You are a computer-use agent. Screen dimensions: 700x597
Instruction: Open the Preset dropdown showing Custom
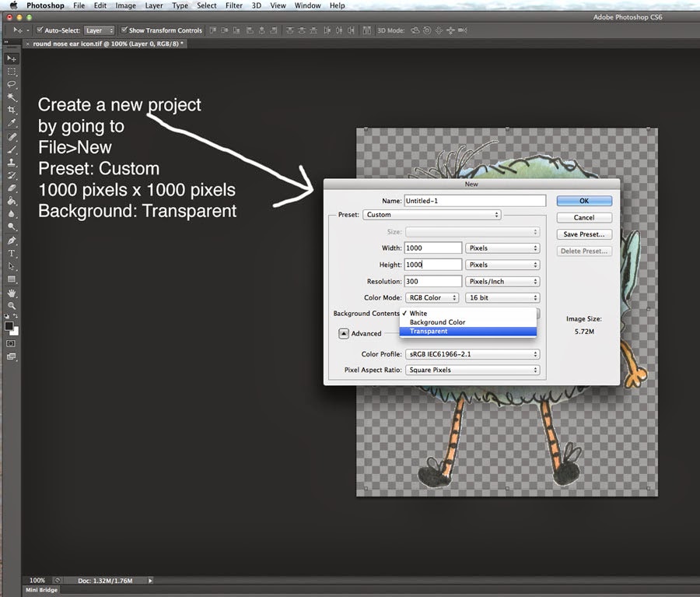point(432,215)
